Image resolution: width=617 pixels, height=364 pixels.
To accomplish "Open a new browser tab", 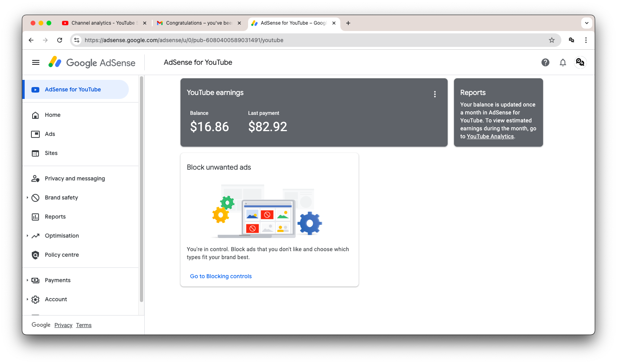I will click(x=348, y=23).
